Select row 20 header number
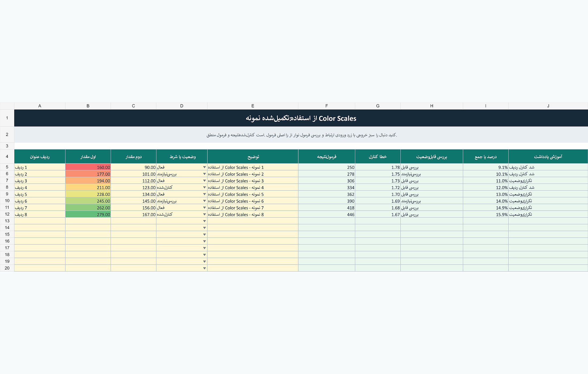The width and height of the screenshot is (588, 374). click(x=7, y=268)
